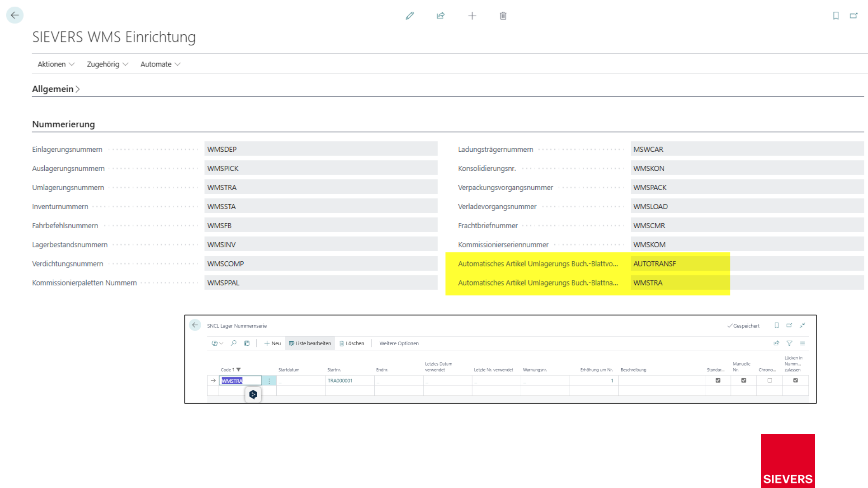
Task: Click the Ladungsträgernummern field MSWCAR
Action: pyautogui.click(x=747, y=149)
